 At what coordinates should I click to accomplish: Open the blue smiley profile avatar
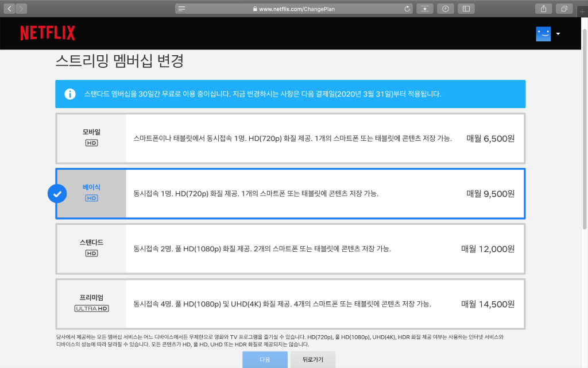point(543,34)
